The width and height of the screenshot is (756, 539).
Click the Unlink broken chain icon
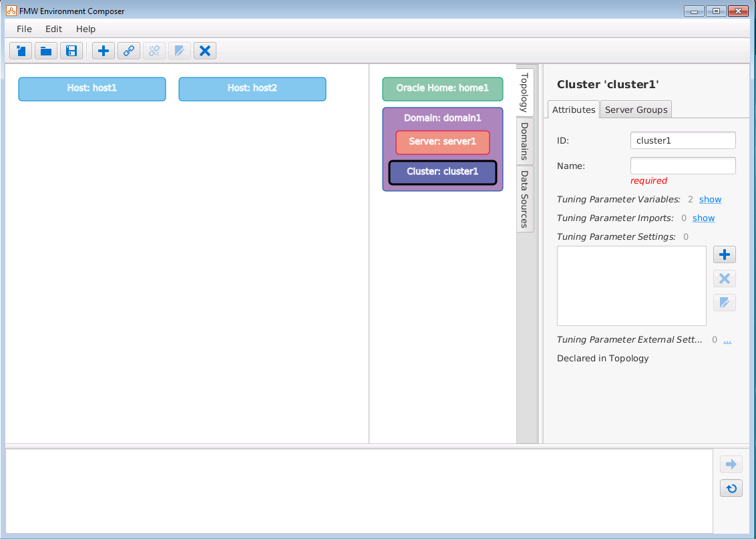154,51
